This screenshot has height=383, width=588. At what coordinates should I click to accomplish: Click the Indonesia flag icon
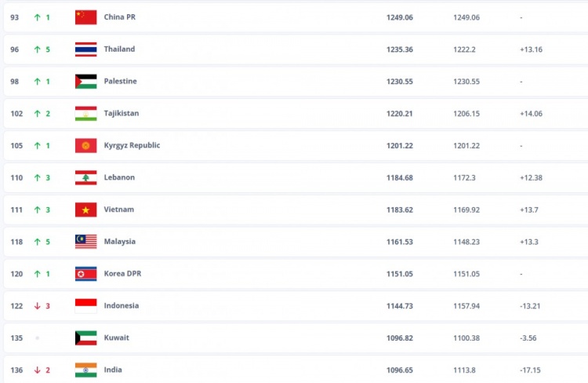85,305
